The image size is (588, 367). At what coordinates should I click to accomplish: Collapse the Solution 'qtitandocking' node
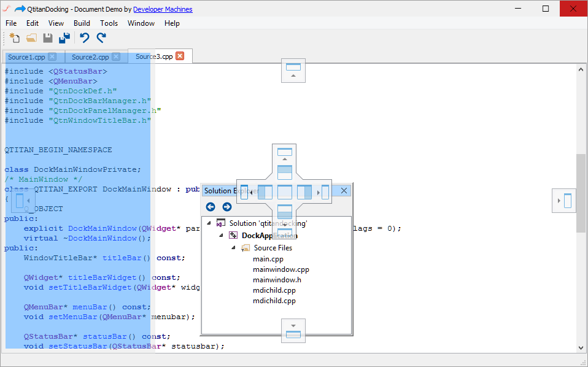tap(209, 223)
